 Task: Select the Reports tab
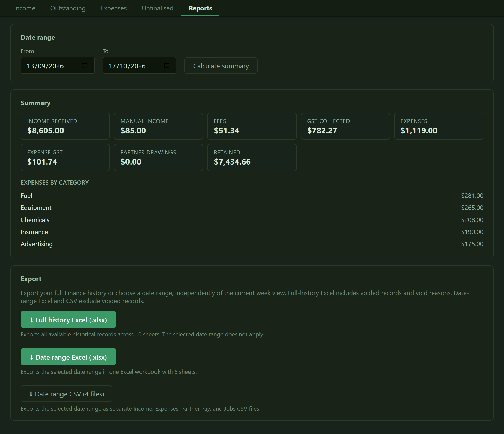[x=200, y=8]
